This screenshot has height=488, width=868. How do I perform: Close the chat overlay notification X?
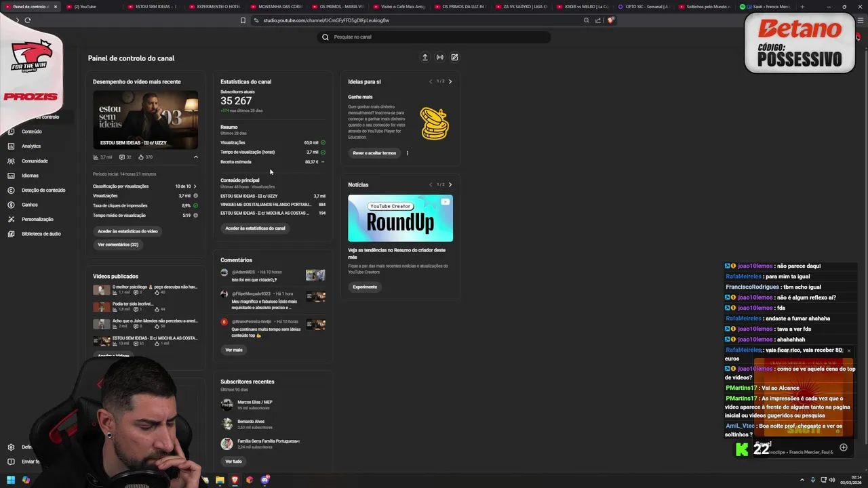848,351
